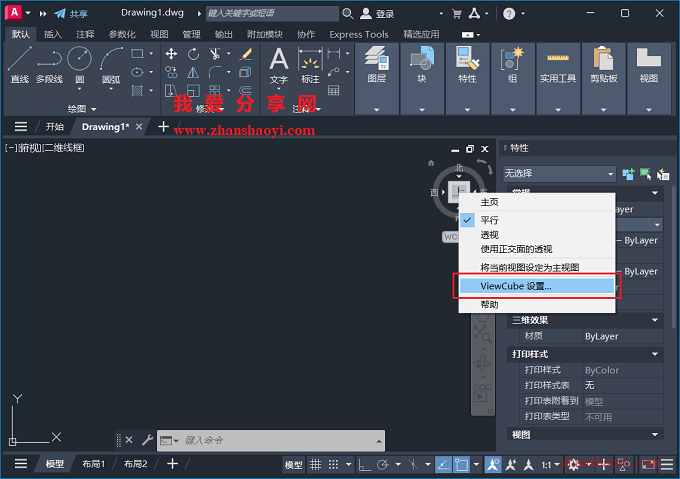Open the recent commands dropdown in command line
This screenshot has width=680, height=479.
pos(169,440)
